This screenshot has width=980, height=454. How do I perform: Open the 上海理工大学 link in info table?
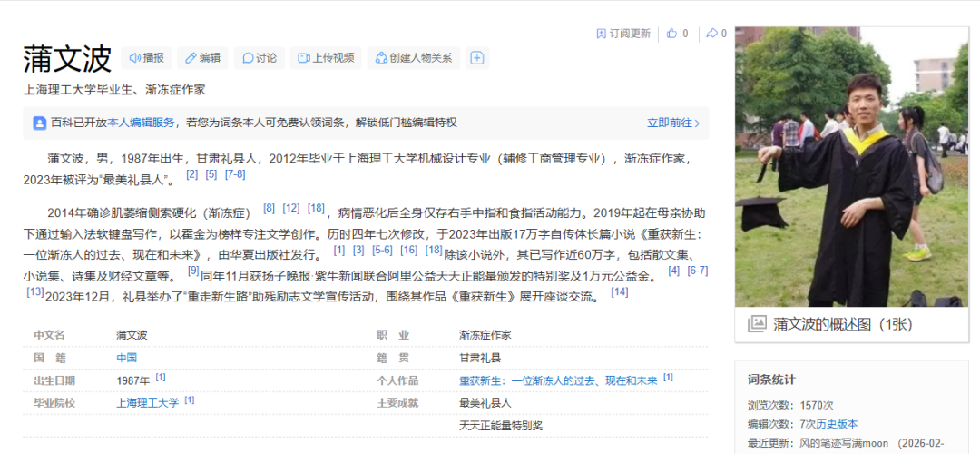[148, 403]
